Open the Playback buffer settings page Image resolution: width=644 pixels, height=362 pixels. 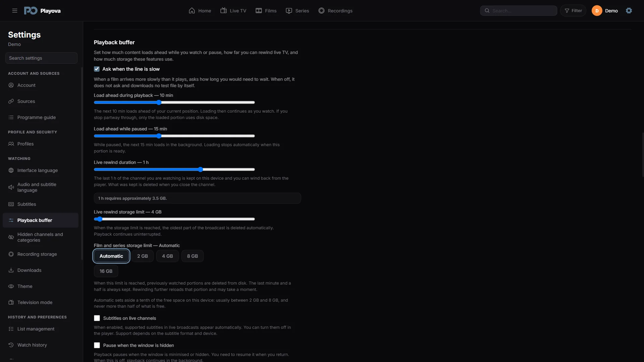[41, 220]
